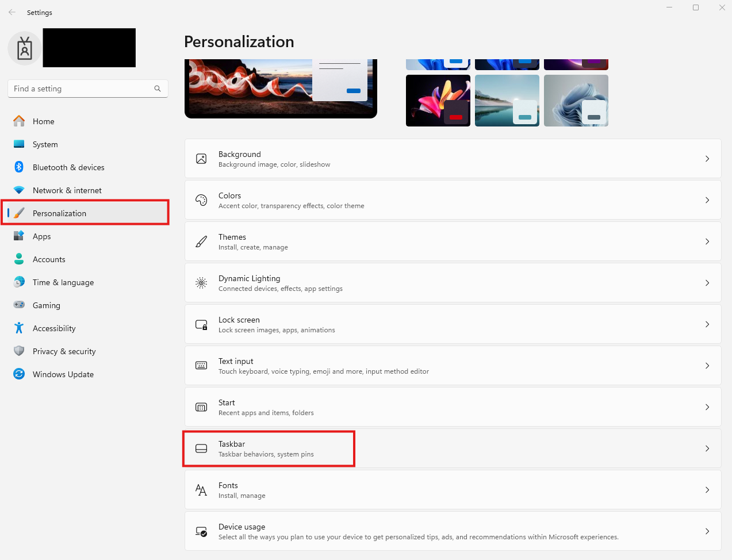This screenshot has width=732, height=560.
Task: Click the user account avatar icon
Action: point(25,48)
